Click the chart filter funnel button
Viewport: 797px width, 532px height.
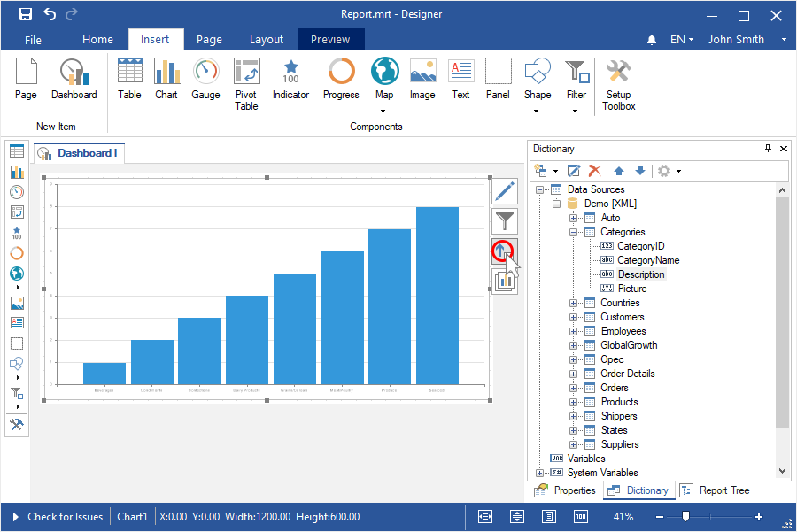tap(504, 221)
